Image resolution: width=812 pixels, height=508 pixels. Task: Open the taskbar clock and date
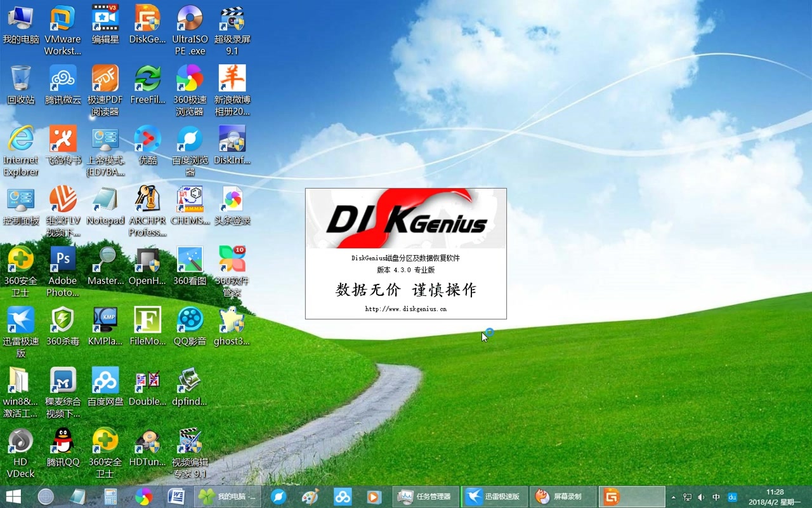[775, 497]
